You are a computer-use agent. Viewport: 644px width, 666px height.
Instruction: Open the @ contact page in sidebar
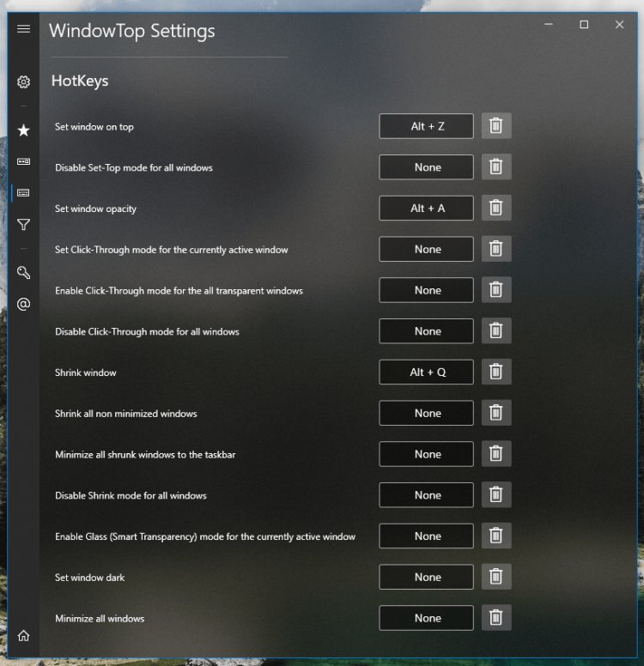(23, 304)
